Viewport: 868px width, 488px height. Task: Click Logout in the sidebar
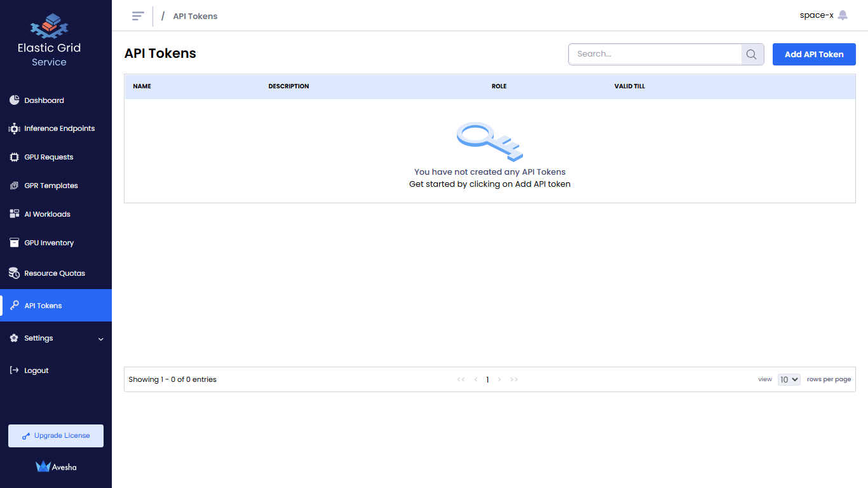tap(36, 370)
